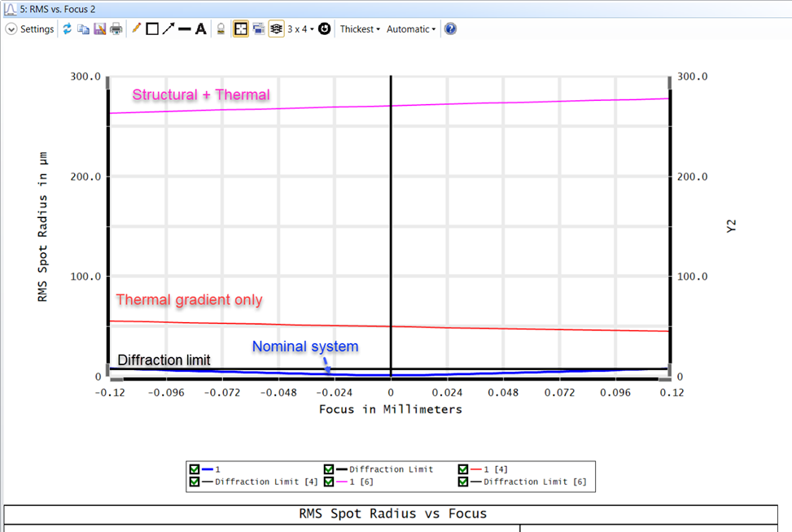Toggle the red '1 [4]' series checkbox

click(x=463, y=469)
